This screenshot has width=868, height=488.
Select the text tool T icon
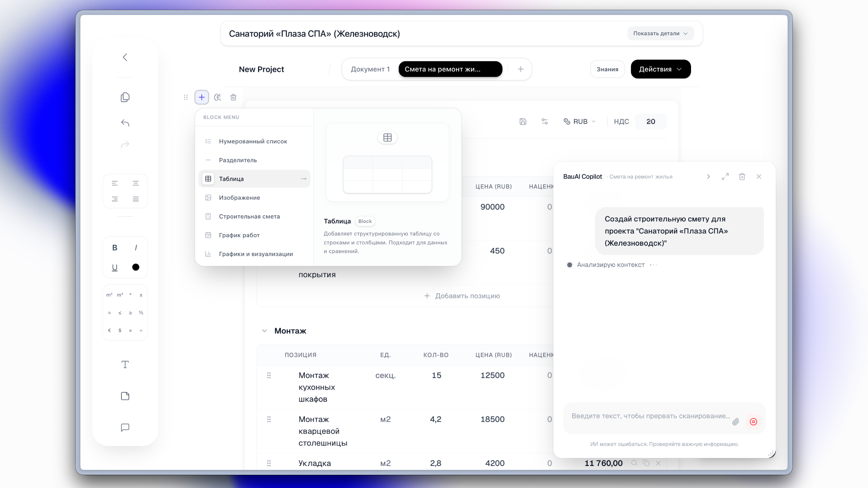click(x=125, y=365)
